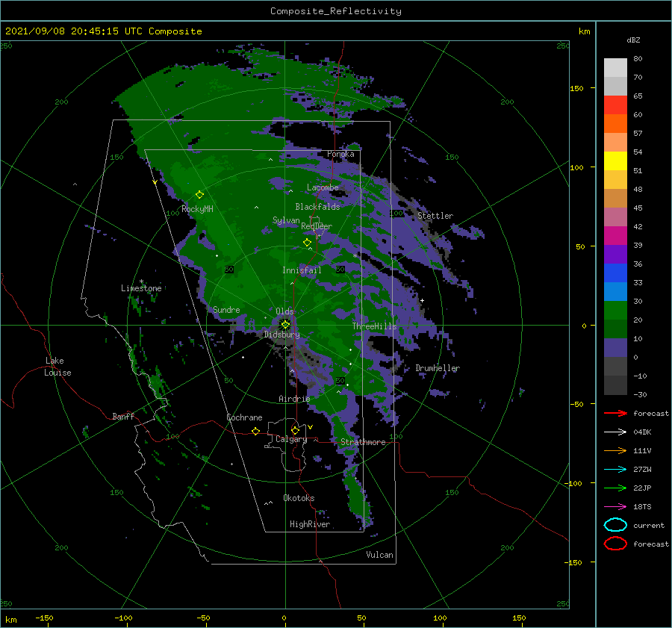This screenshot has width=672, height=628.
Task: Click the Composite_Reflectivity title
Action: (336, 11)
